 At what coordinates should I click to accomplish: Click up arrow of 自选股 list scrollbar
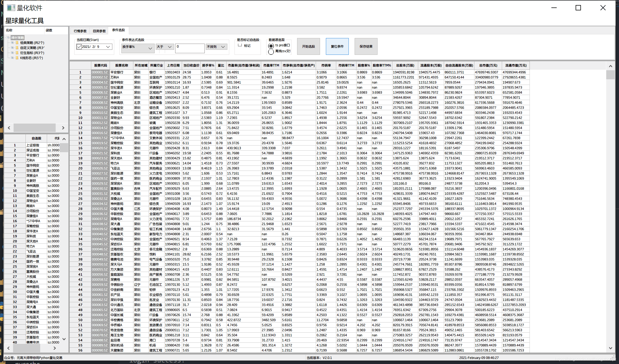click(64, 139)
